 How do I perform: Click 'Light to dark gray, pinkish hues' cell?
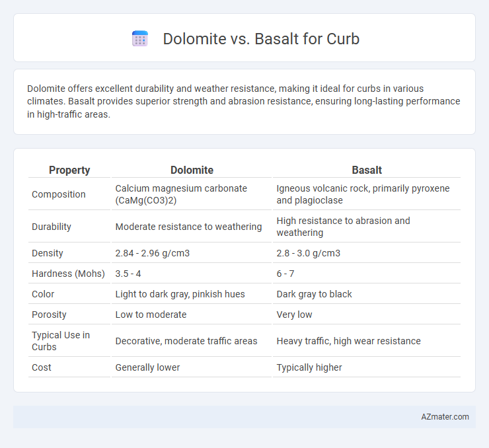click(x=180, y=294)
